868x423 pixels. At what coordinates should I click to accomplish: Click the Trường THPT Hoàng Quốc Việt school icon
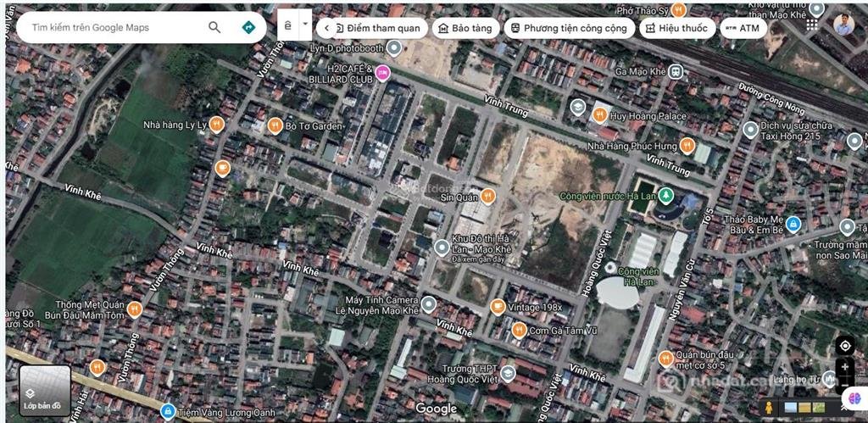coord(508,375)
